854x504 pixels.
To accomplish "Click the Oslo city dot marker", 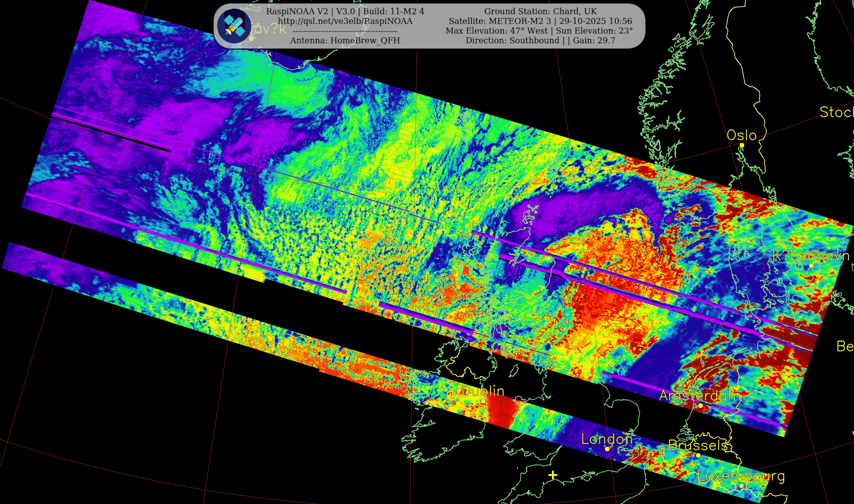I will coord(742,145).
